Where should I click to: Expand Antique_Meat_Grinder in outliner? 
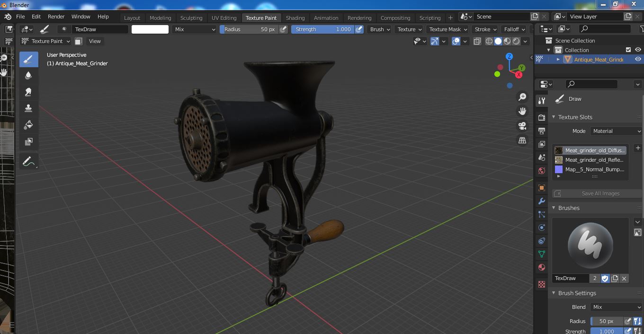point(558,59)
